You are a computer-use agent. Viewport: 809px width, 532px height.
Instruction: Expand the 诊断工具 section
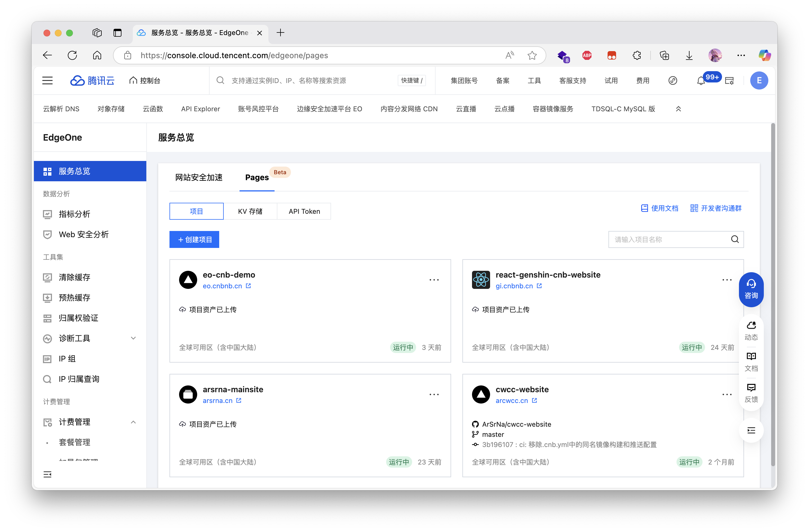click(x=133, y=338)
